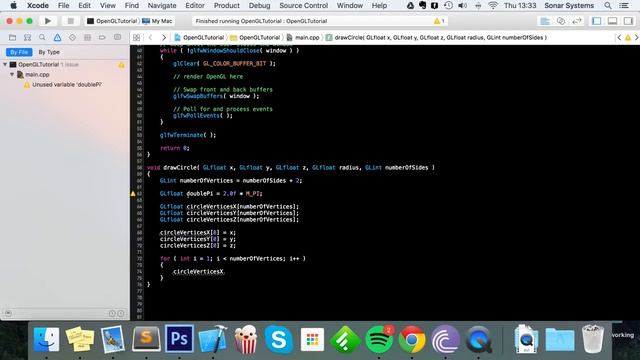Open the related items grid menu
640x360 pixels.
pos(136,38)
